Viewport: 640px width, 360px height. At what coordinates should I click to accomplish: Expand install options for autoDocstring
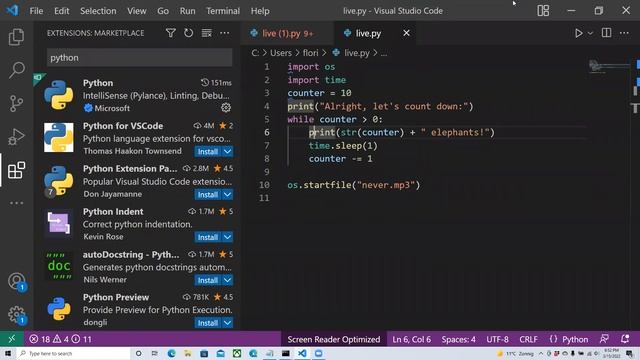(x=228, y=280)
